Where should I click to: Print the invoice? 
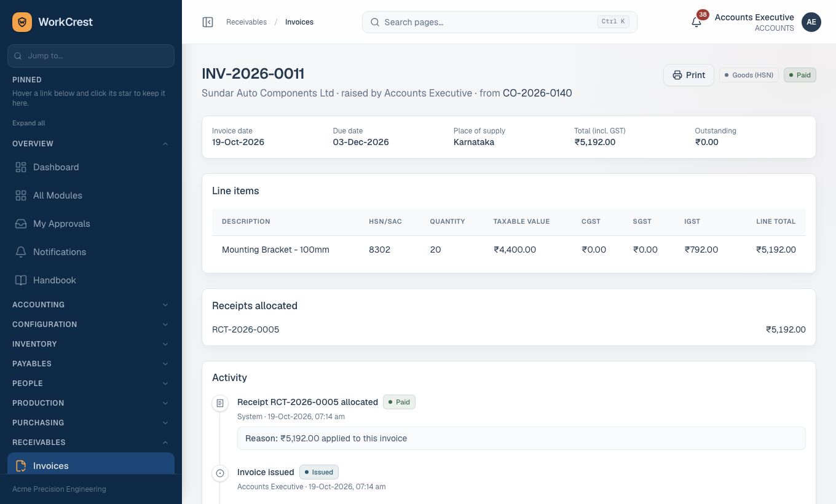pos(688,75)
